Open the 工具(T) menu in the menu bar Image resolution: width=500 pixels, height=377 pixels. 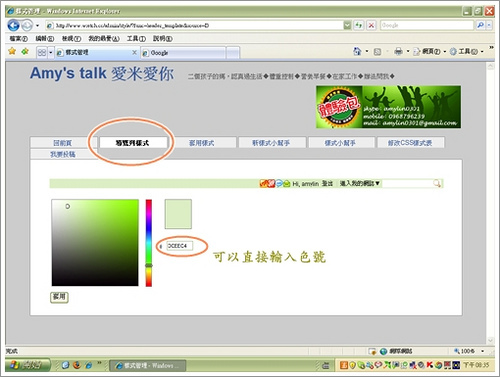136,39
